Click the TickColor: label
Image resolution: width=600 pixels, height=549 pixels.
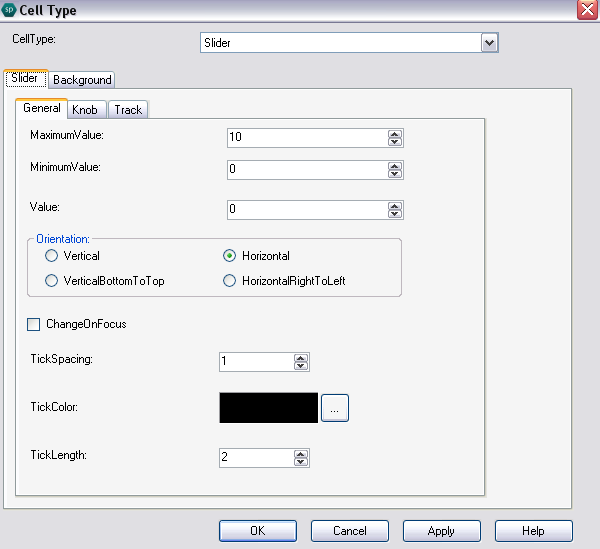[54, 407]
